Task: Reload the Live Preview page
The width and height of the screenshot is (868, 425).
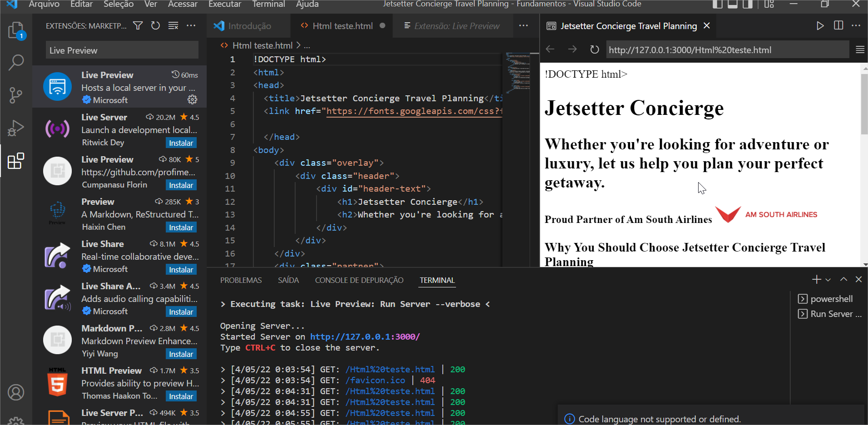Action: (594, 49)
